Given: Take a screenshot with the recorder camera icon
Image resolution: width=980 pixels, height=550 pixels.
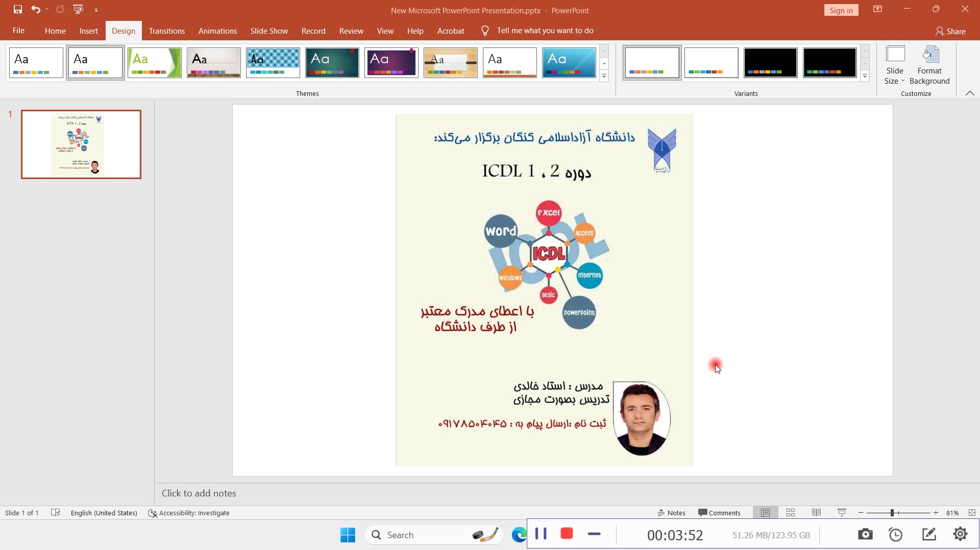Looking at the screenshot, I should [865, 534].
